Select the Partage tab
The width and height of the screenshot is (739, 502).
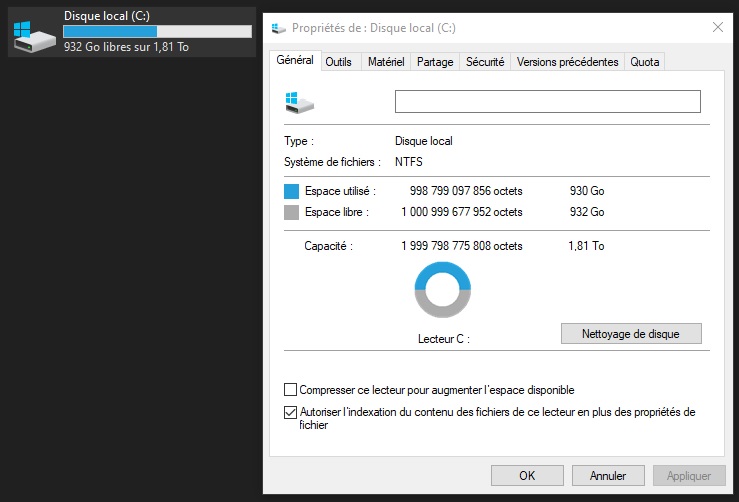435,62
